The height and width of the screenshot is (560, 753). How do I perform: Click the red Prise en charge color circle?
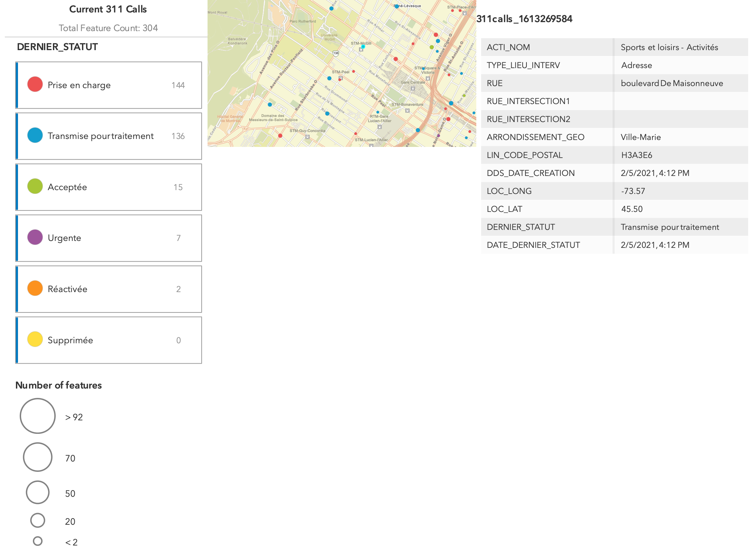click(35, 85)
